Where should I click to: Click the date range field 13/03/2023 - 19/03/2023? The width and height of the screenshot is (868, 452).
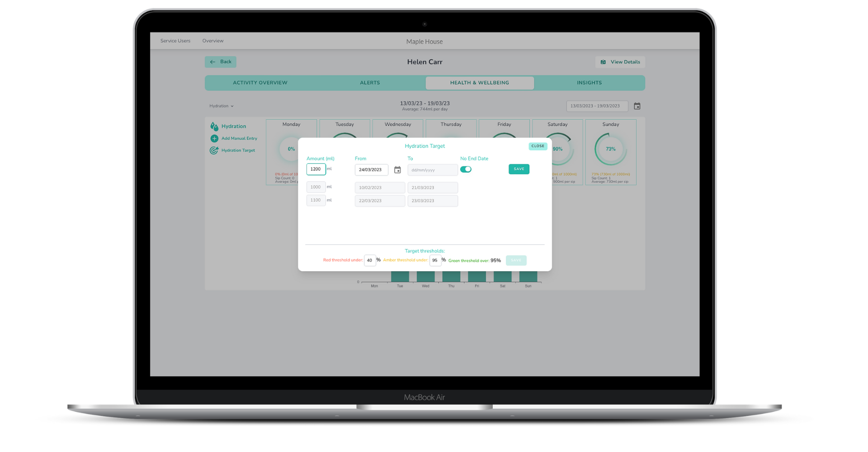click(x=597, y=106)
